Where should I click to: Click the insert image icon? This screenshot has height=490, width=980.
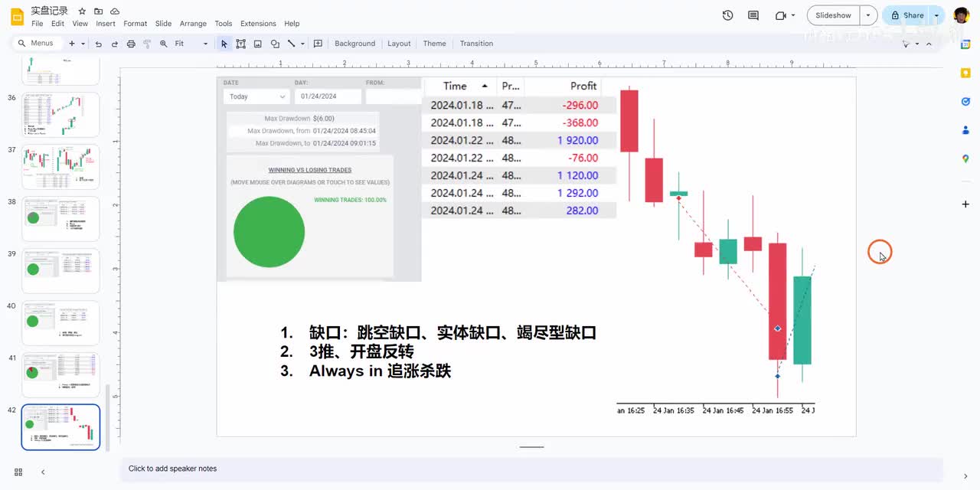point(258,44)
